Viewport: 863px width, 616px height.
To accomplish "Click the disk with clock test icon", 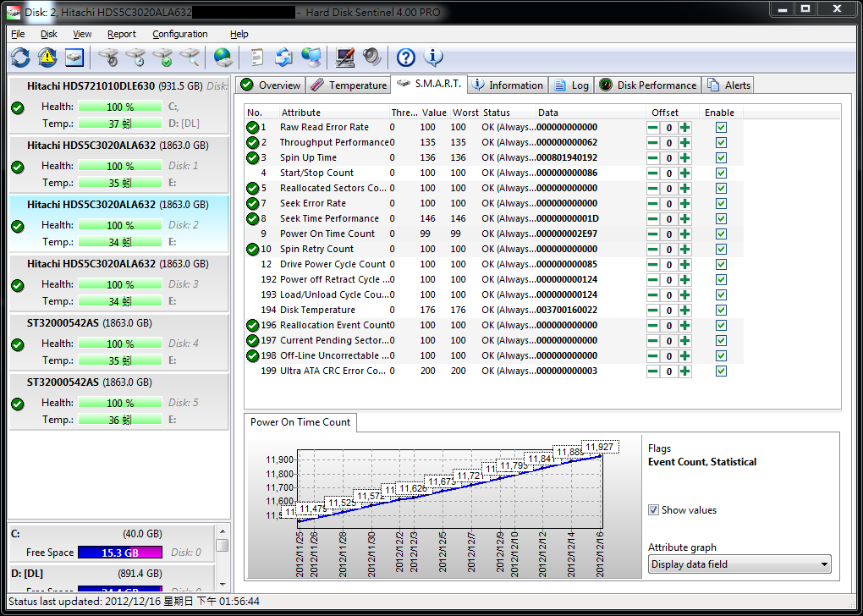I will coord(135,58).
